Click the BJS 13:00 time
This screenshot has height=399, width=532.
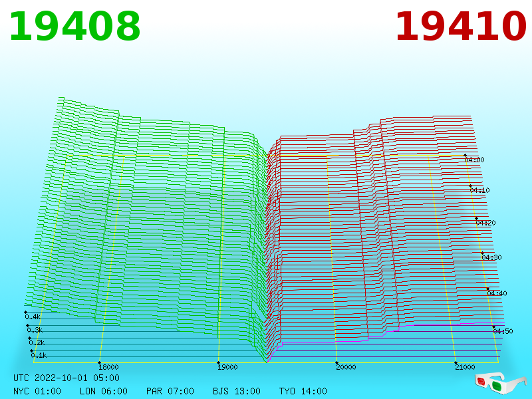click(237, 391)
